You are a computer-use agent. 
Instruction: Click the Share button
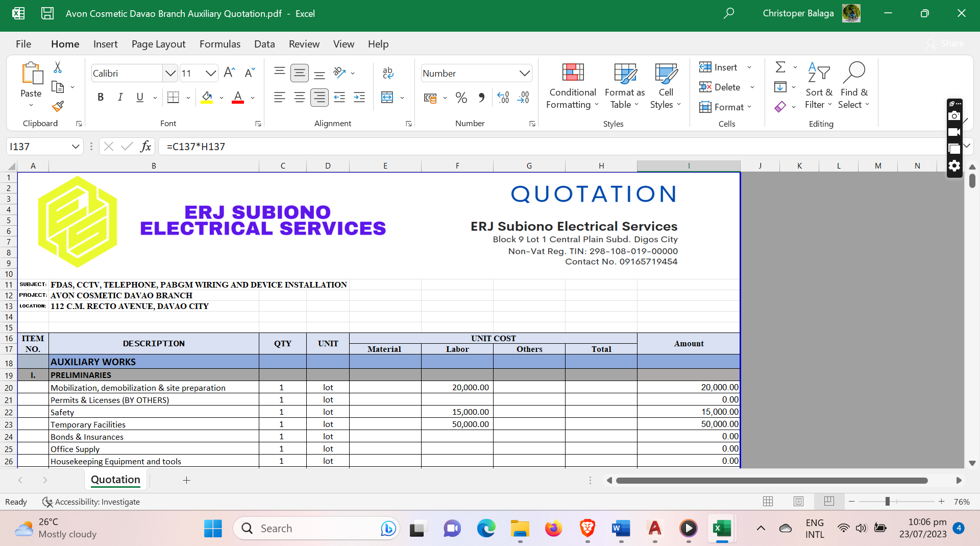point(946,44)
